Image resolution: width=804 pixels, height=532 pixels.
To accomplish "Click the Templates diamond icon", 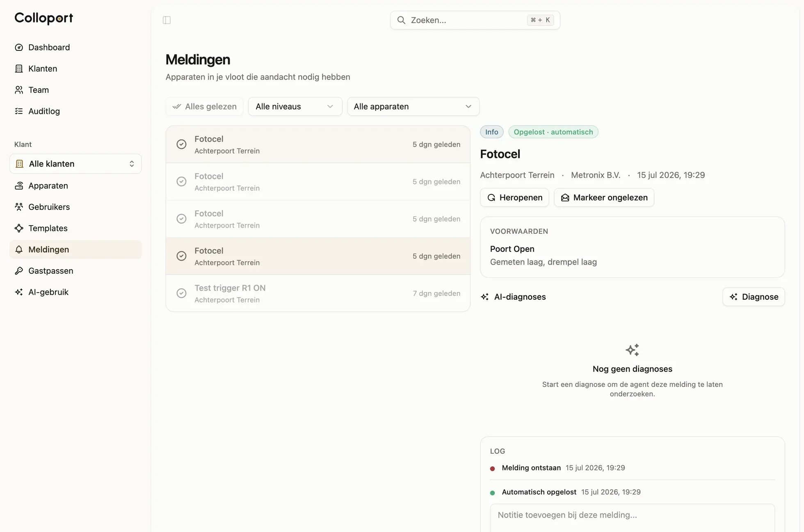I will tap(19, 228).
